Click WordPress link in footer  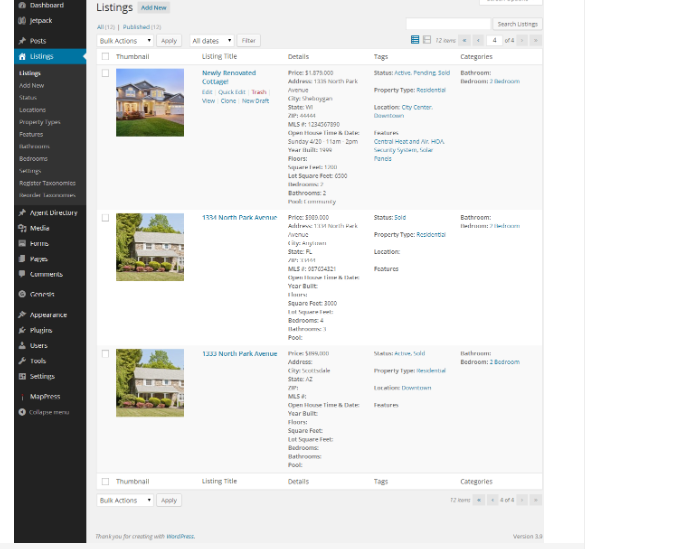(180, 536)
